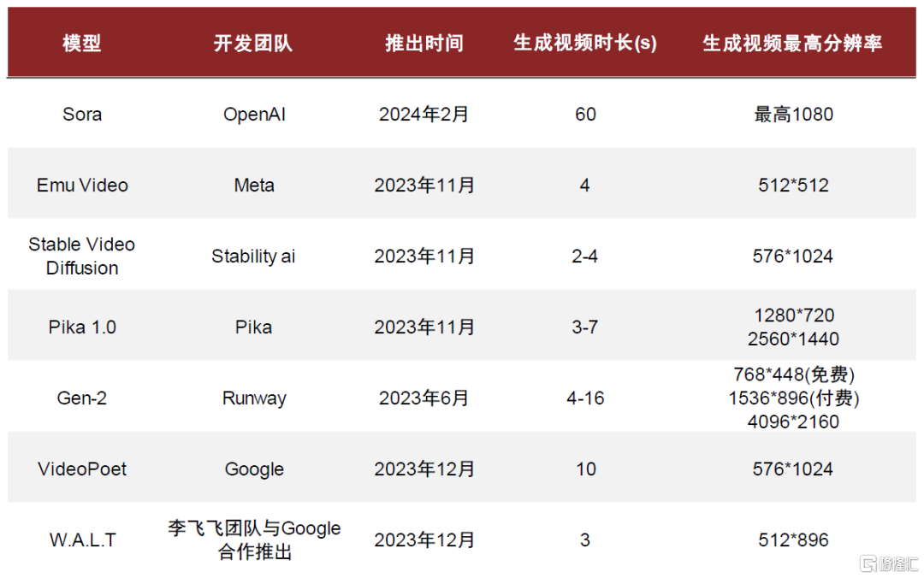Viewport: 924px width, 578px height.
Task: Select the W.A.L.T model cell
Action: pos(82,540)
